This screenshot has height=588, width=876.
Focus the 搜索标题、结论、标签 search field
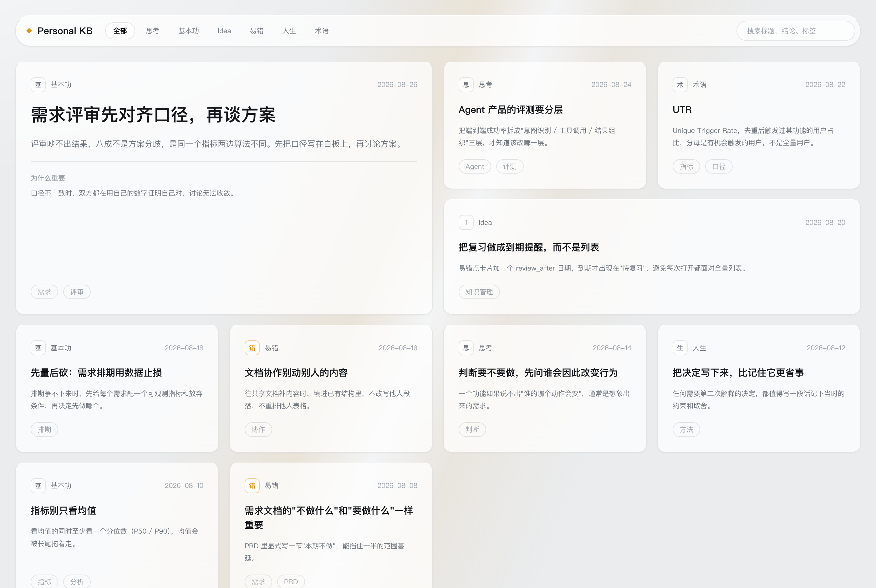796,31
